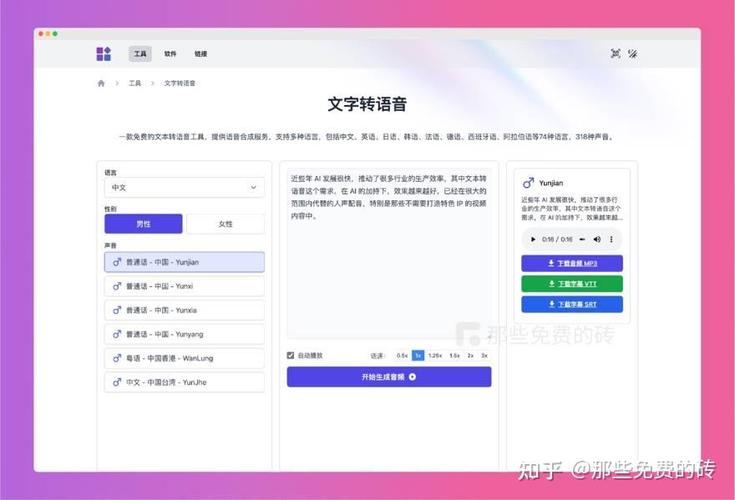
Task: Choose voice 普通话 - 中国 - Yunjian
Action: click(184, 262)
